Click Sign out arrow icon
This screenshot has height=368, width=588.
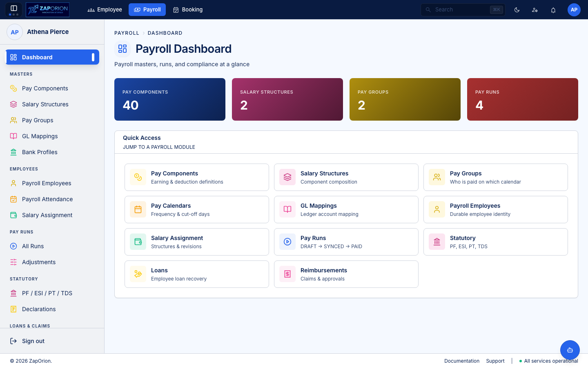click(13, 341)
